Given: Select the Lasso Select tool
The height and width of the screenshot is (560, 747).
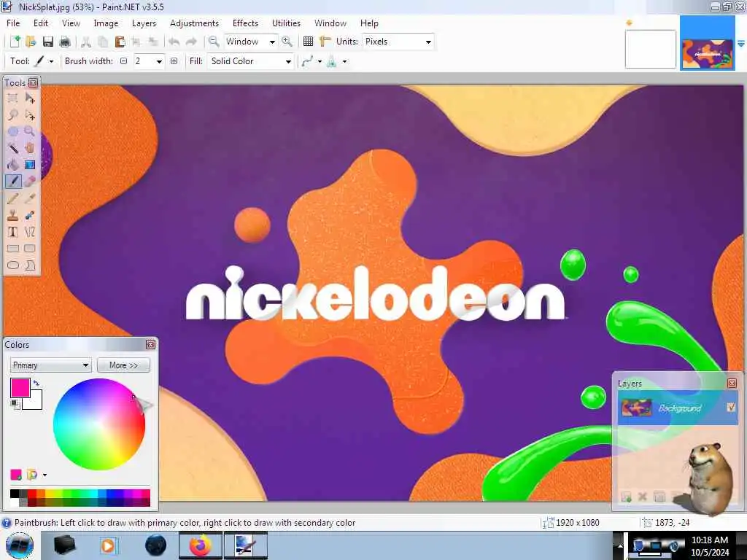Looking at the screenshot, I should click(13, 115).
